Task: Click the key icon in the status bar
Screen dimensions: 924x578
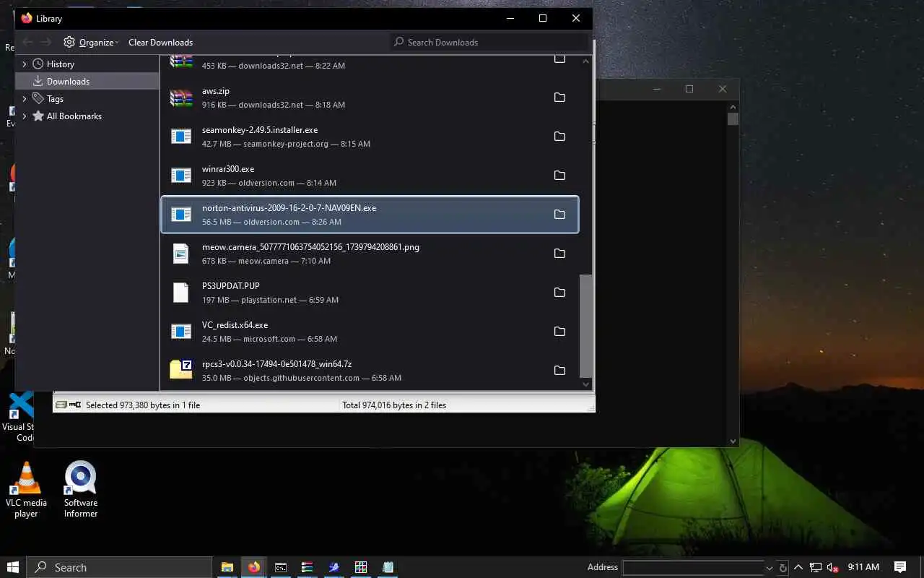Action: [74, 405]
